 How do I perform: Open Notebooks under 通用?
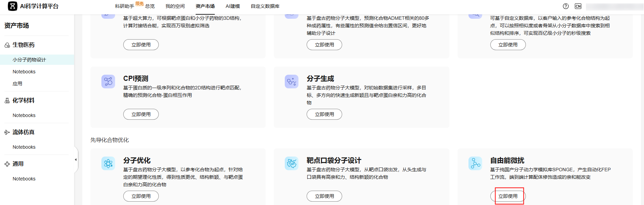click(x=24, y=179)
